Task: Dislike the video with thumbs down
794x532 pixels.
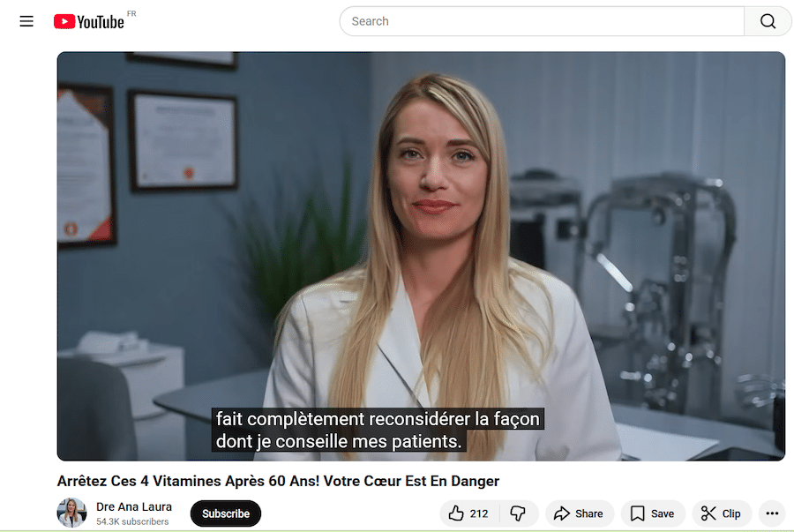Action: 518,513
